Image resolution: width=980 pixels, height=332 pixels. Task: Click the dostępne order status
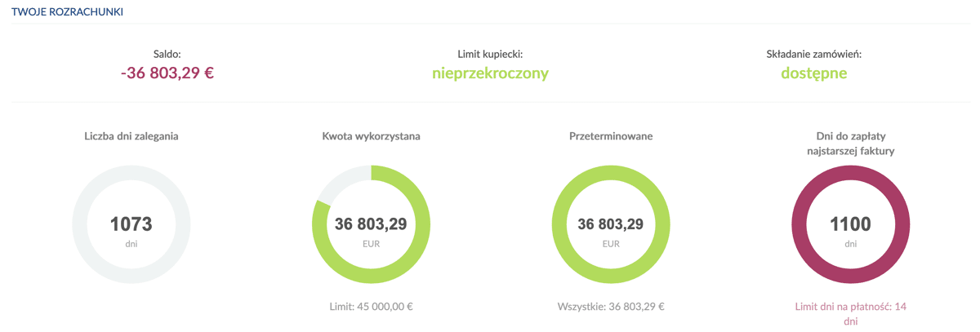pyautogui.click(x=813, y=73)
